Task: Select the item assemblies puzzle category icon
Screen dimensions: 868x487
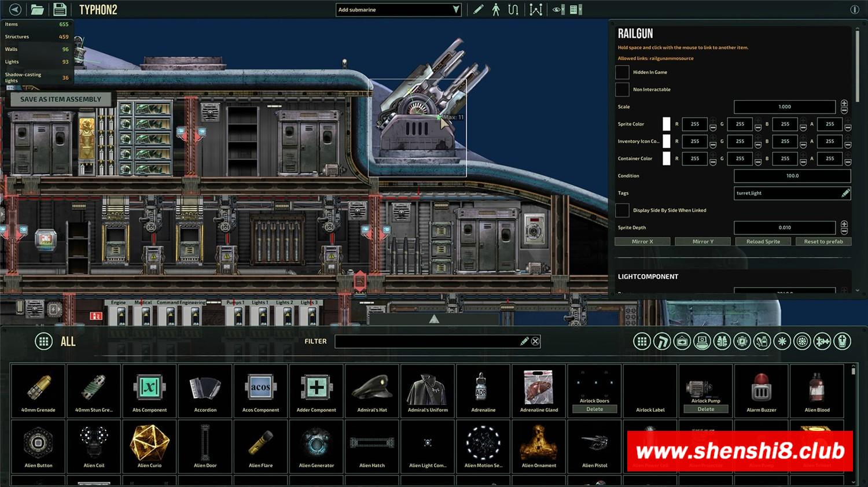Action: pos(822,342)
